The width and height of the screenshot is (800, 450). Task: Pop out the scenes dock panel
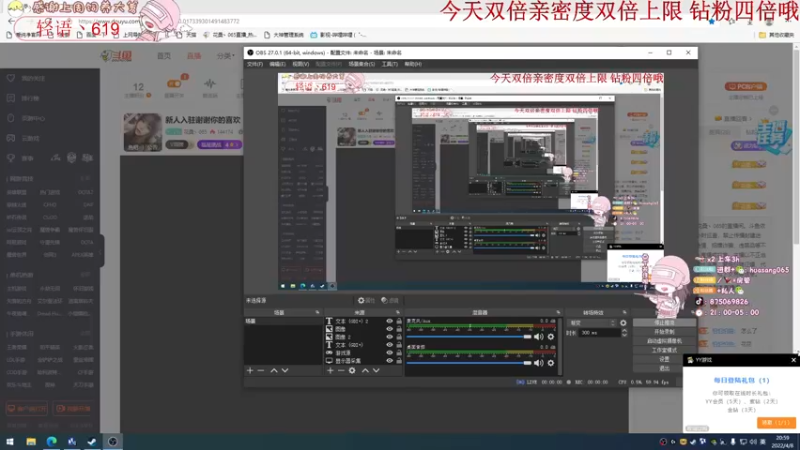point(317,312)
